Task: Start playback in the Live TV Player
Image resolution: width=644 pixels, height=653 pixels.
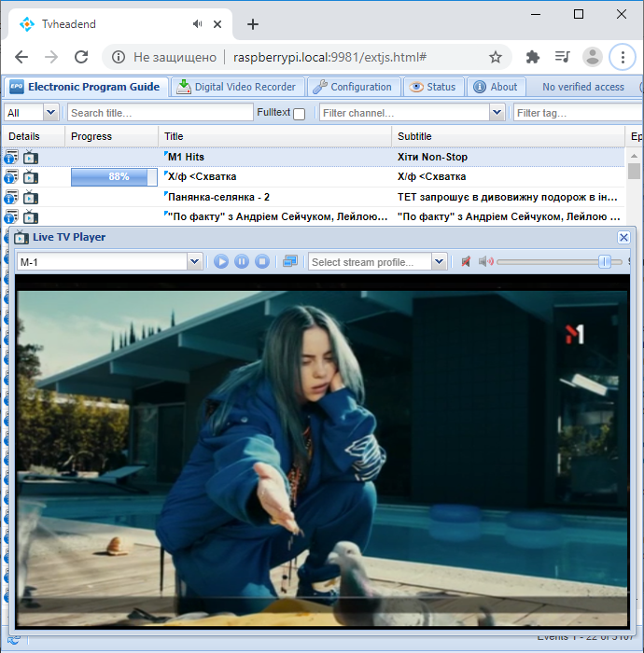Action: point(221,261)
